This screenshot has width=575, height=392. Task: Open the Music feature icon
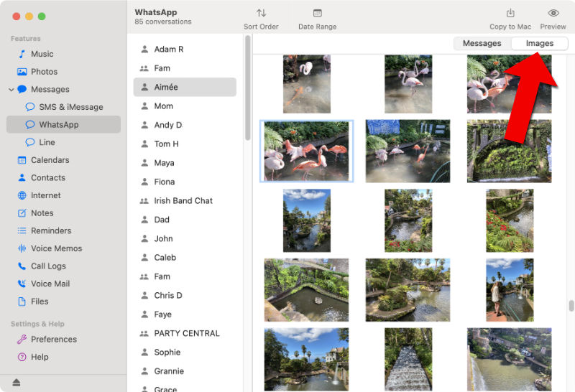[x=22, y=54]
